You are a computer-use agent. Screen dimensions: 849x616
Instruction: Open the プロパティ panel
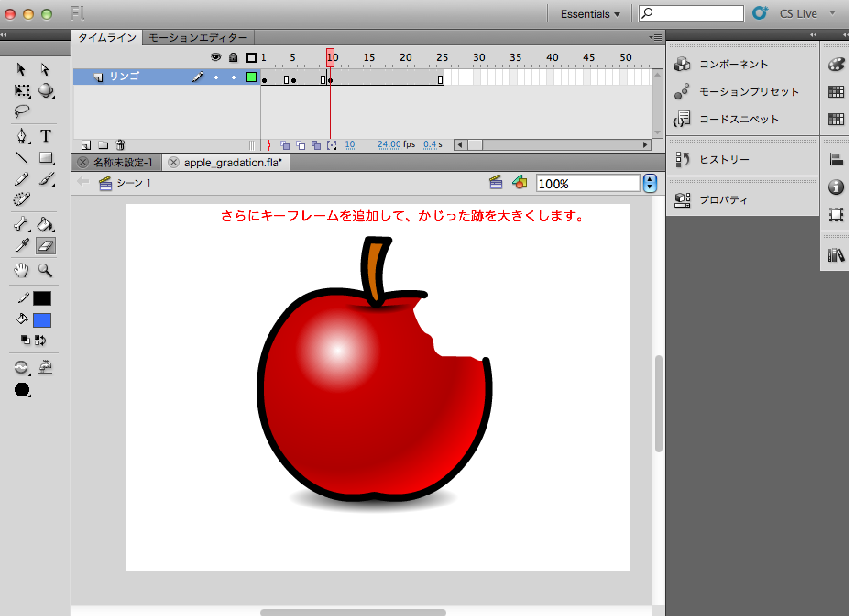[723, 200]
